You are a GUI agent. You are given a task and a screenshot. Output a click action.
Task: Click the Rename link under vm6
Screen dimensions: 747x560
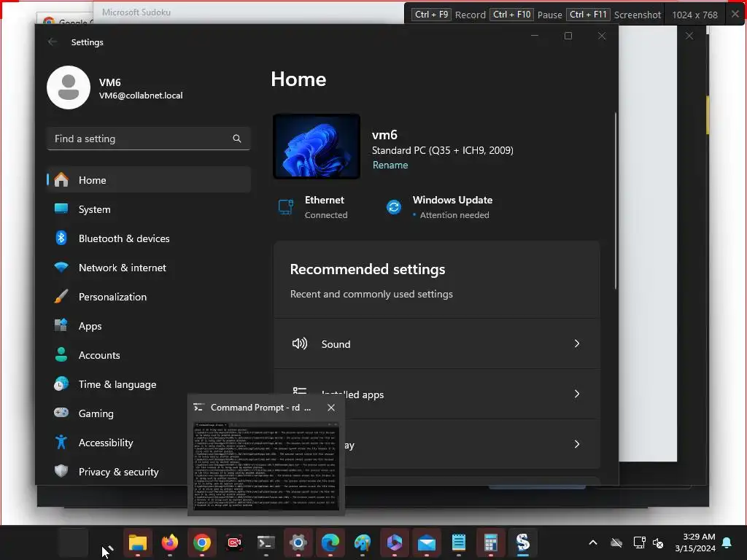click(x=390, y=166)
